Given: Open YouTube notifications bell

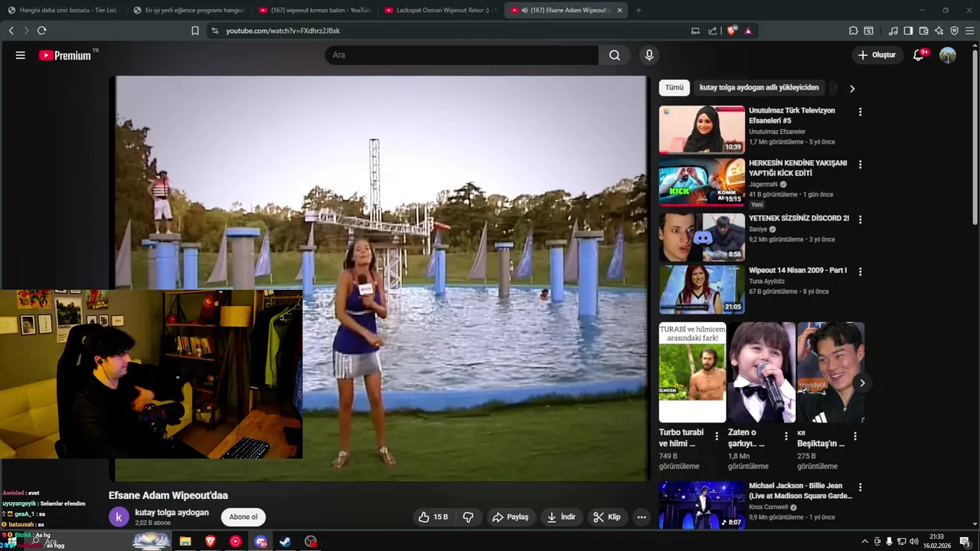Looking at the screenshot, I should [x=919, y=55].
